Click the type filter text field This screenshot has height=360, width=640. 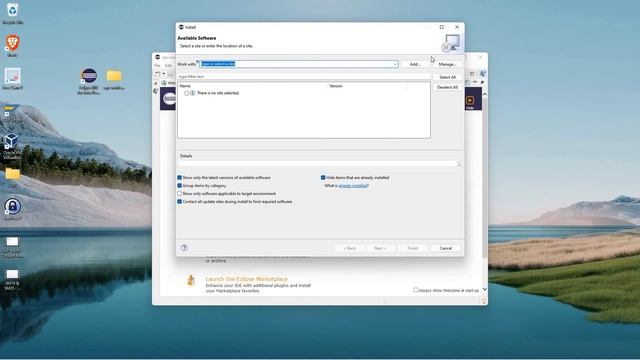(x=304, y=77)
